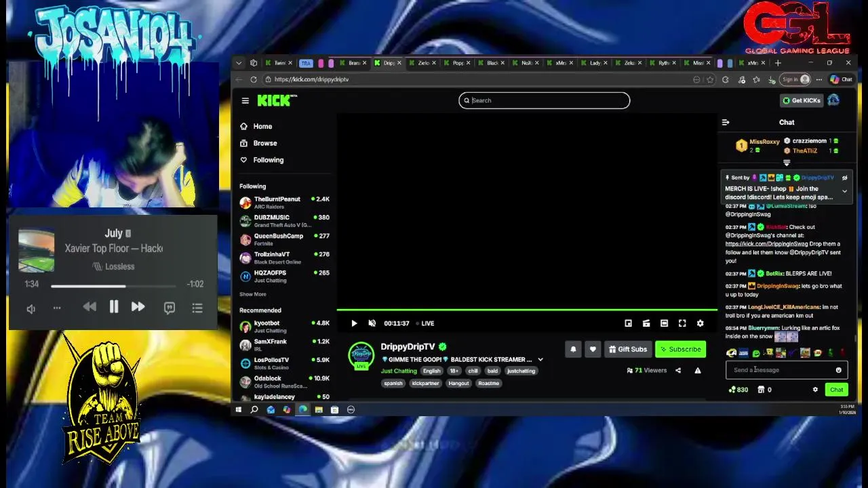Play the DrippyDripTV stream
This screenshot has width=868, height=488.
tap(354, 323)
